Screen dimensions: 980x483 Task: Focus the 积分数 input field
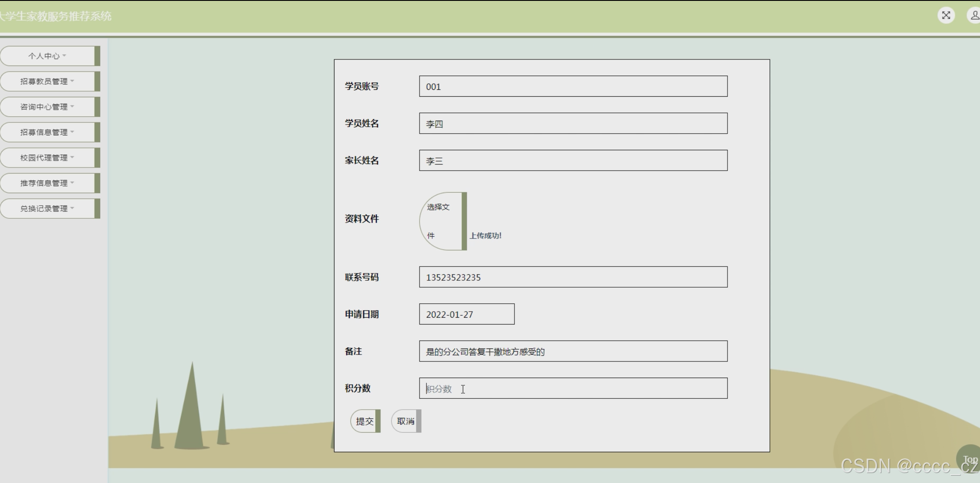click(573, 388)
